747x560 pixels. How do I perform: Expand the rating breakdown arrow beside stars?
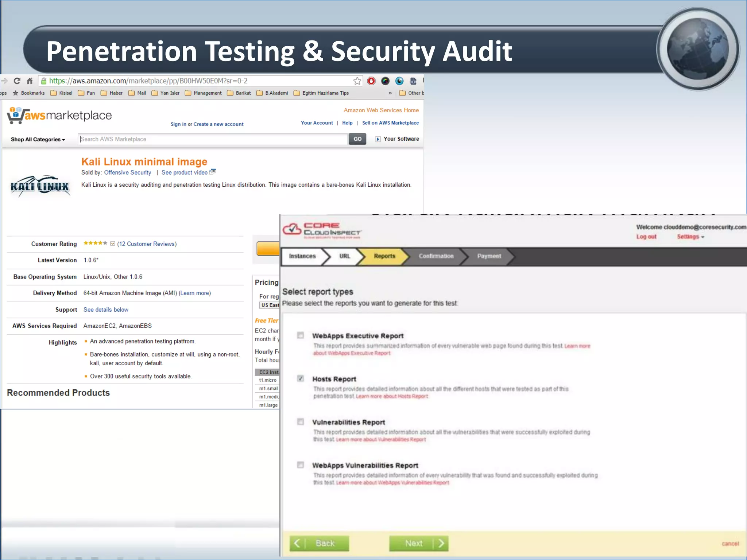[x=113, y=244]
